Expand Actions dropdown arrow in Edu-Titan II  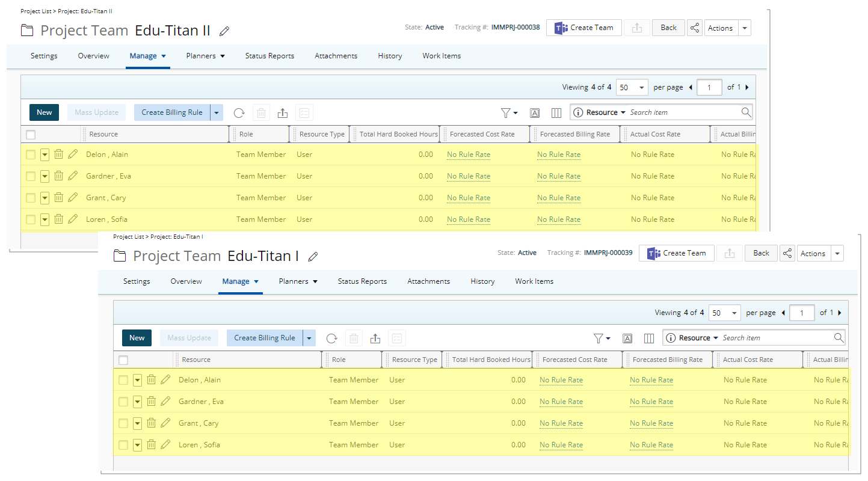[x=745, y=28]
